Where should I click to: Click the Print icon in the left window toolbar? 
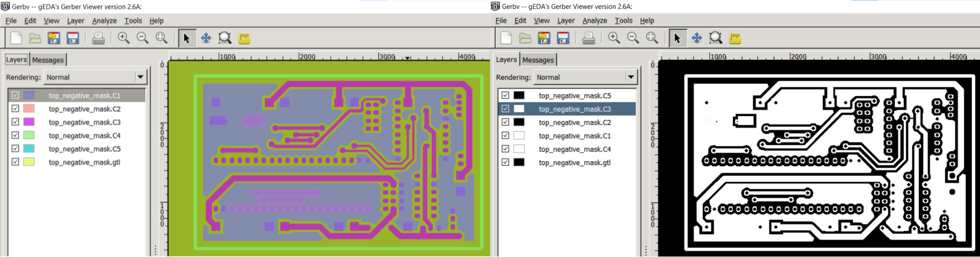coord(98,38)
